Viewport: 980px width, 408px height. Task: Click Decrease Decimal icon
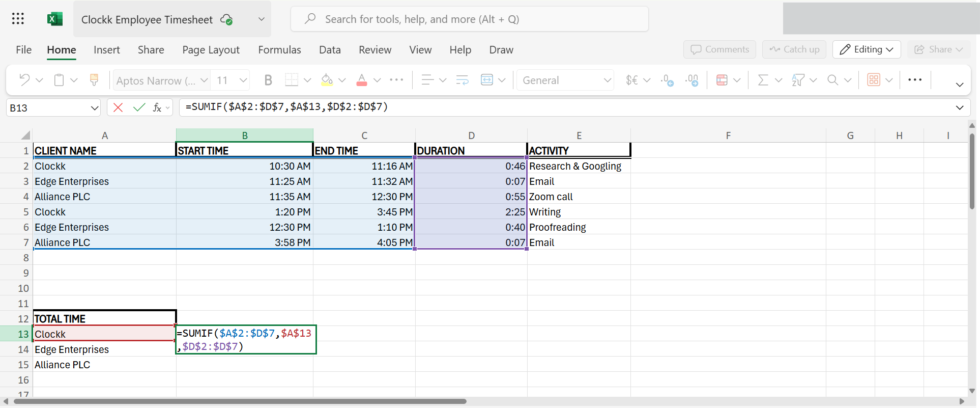[x=692, y=80]
